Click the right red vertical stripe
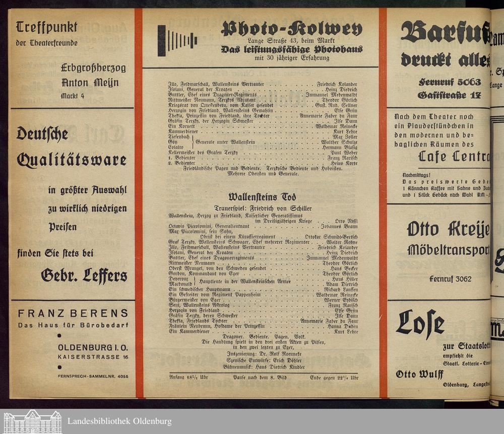The image size is (504, 434). click(x=383, y=201)
